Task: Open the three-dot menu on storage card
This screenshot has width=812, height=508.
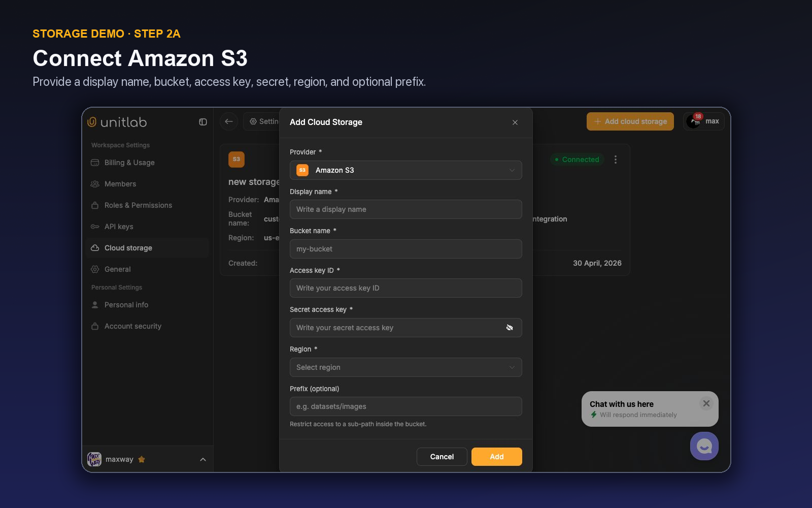Action: click(x=616, y=160)
